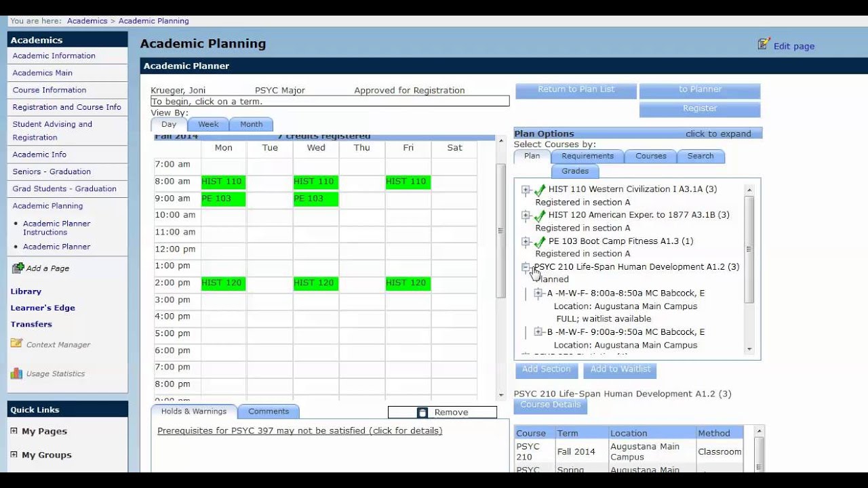Click Monday 8:00 am HIST 110 block
Screen dimensions: 868x488
pos(223,182)
